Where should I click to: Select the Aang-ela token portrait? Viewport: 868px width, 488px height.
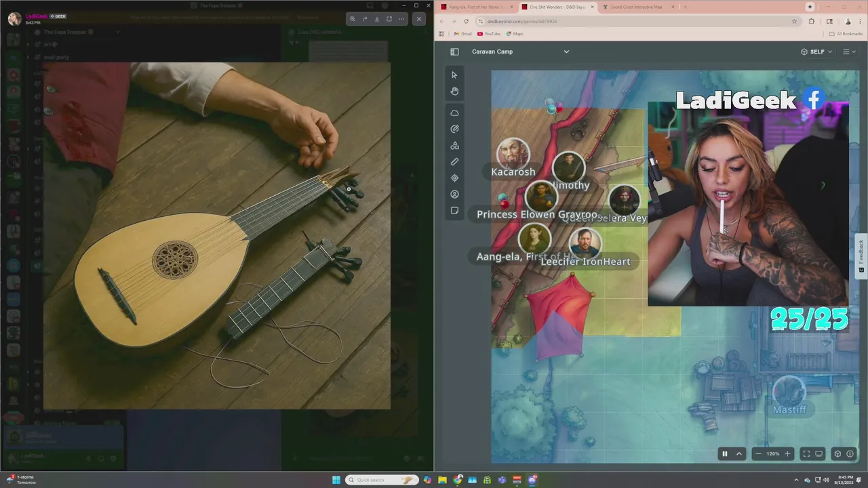coord(534,239)
